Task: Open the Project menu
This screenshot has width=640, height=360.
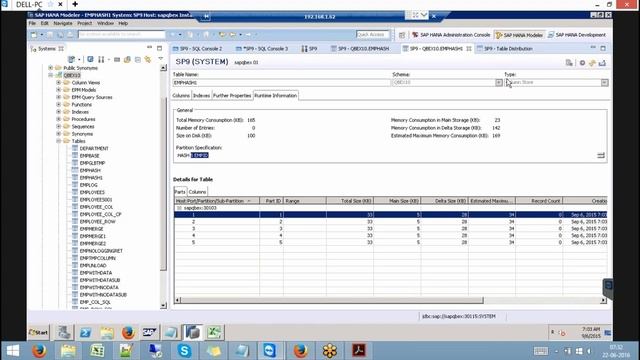Action: tap(84, 23)
